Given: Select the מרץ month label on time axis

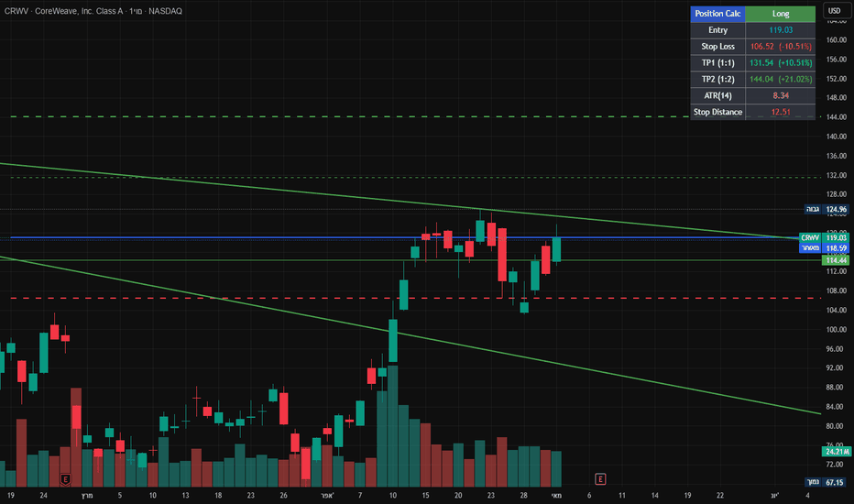Looking at the screenshot, I should point(87,495).
